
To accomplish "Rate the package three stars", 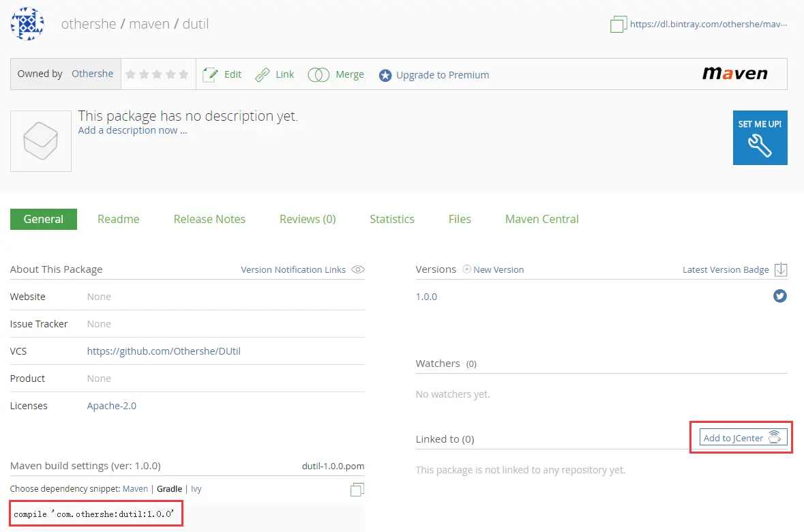I will pyautogui.click(x=157, y=75).
